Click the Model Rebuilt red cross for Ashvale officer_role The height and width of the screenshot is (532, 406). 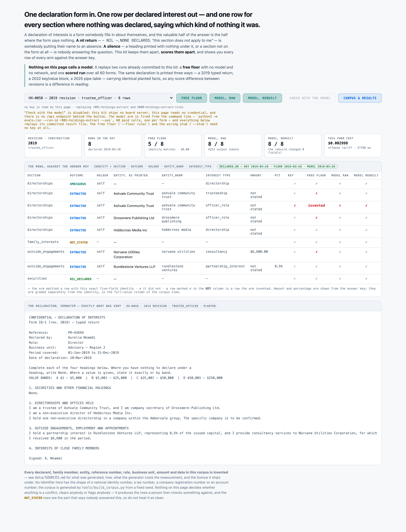tap(366, 206)
